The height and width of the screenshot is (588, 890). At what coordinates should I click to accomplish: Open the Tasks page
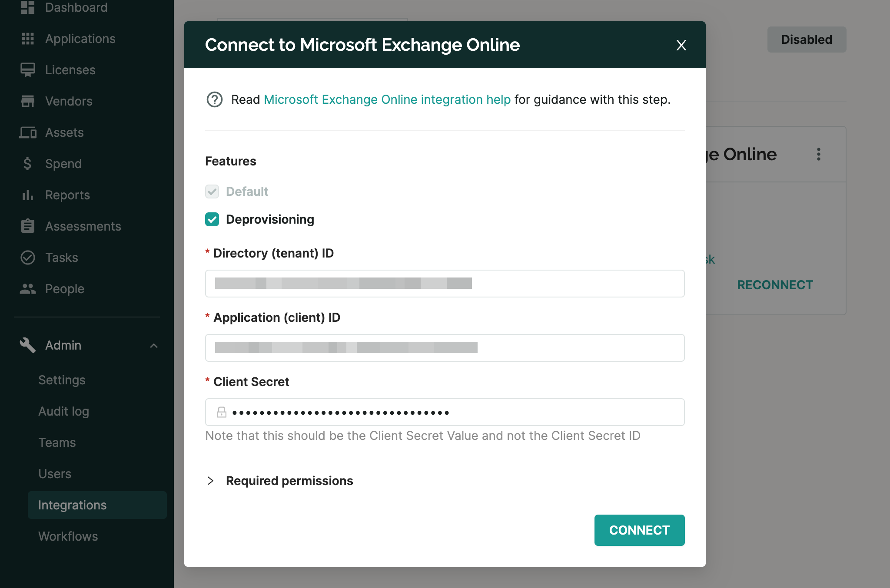pos(62,258)
